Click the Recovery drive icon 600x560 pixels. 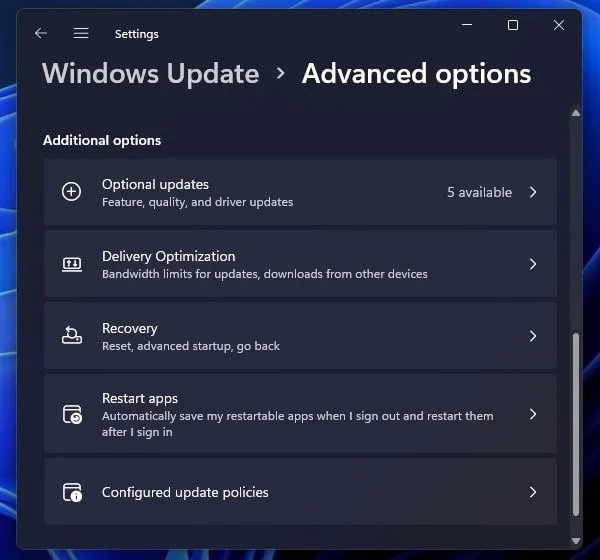(x=72, y=335)
